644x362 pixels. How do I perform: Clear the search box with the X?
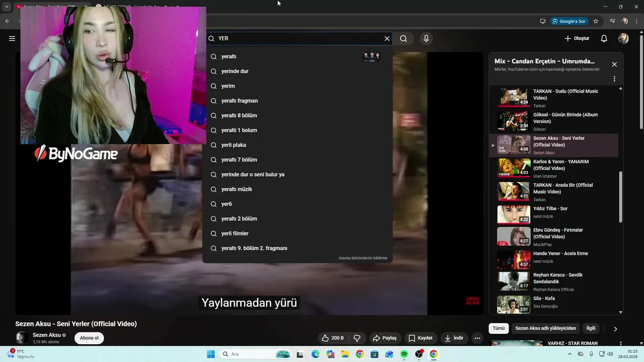click(x=387, y=38)
